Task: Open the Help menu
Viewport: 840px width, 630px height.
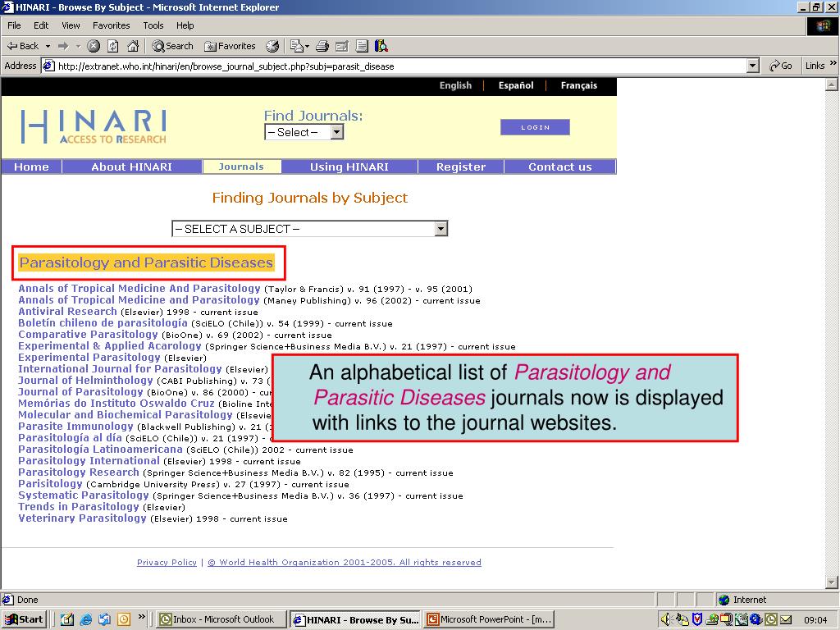Action: point(185,25)
